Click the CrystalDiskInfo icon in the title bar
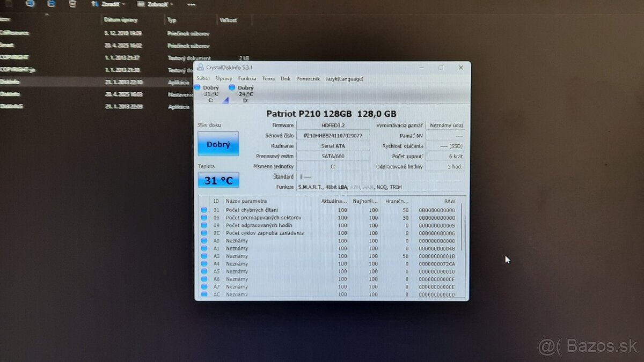This screenshot has height=362, width=644. (200, 67)
